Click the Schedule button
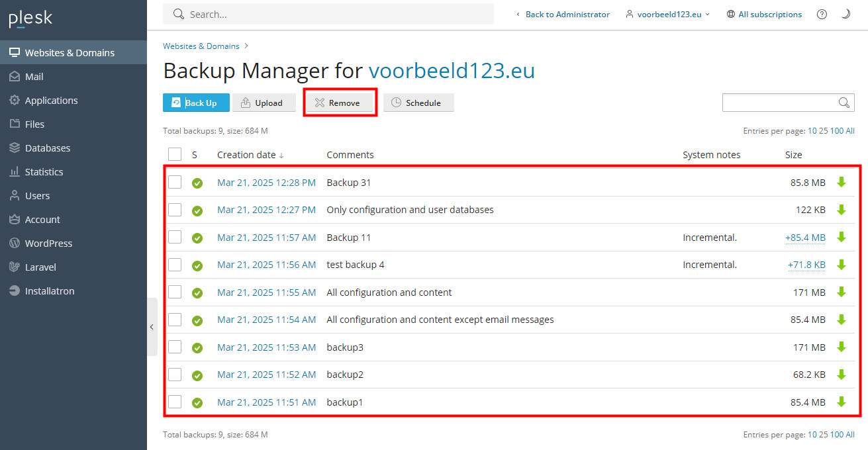Viewport: 868px width, 450px height. 418,103
